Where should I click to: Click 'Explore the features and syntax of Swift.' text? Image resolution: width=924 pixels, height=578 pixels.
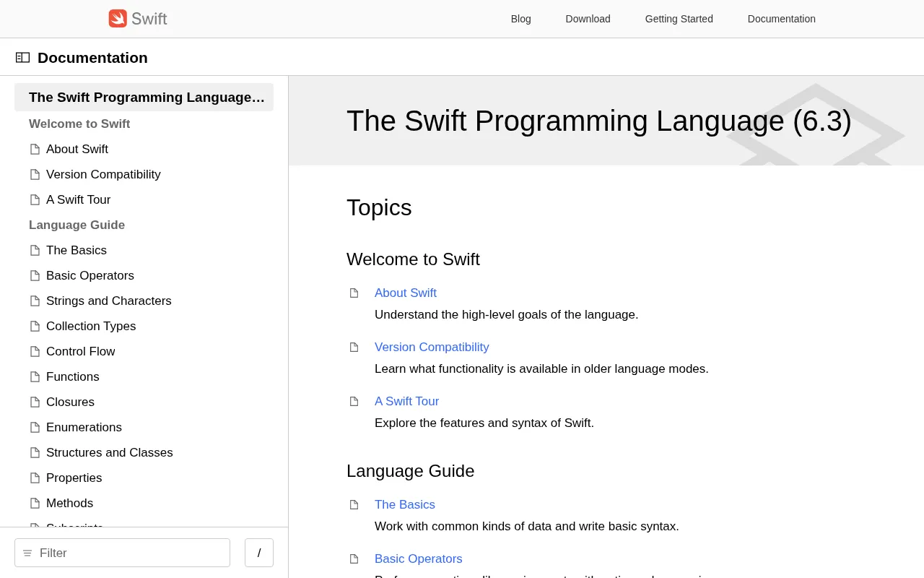click(x=484, y=423)
